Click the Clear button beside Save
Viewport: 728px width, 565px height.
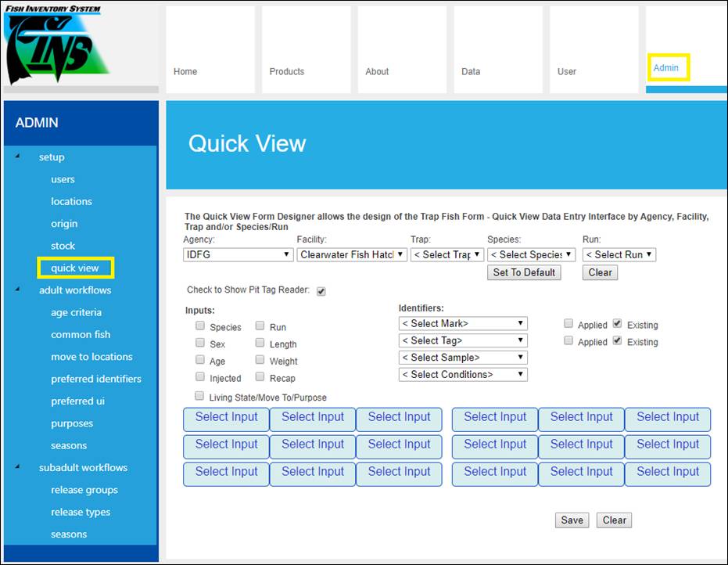(x=614, y=520)
